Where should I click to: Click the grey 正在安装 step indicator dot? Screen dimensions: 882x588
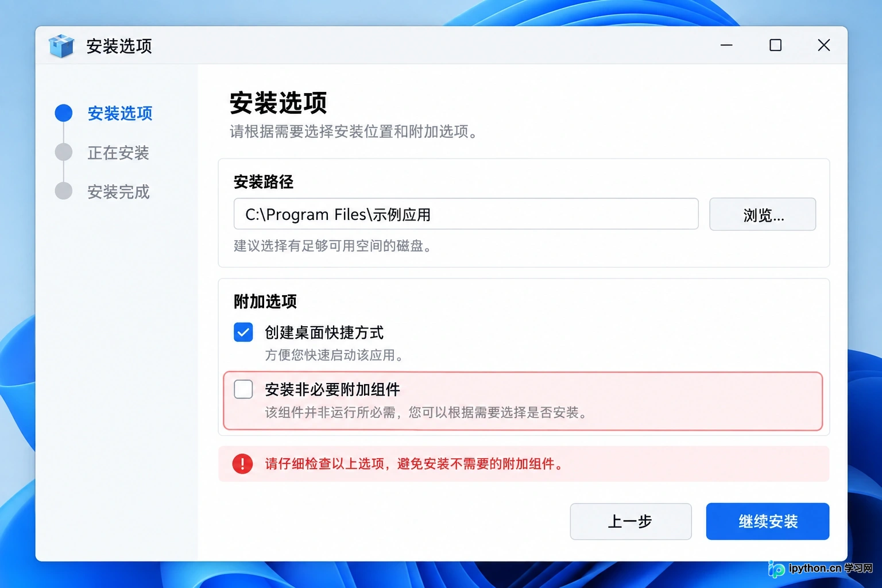(64, 152)
